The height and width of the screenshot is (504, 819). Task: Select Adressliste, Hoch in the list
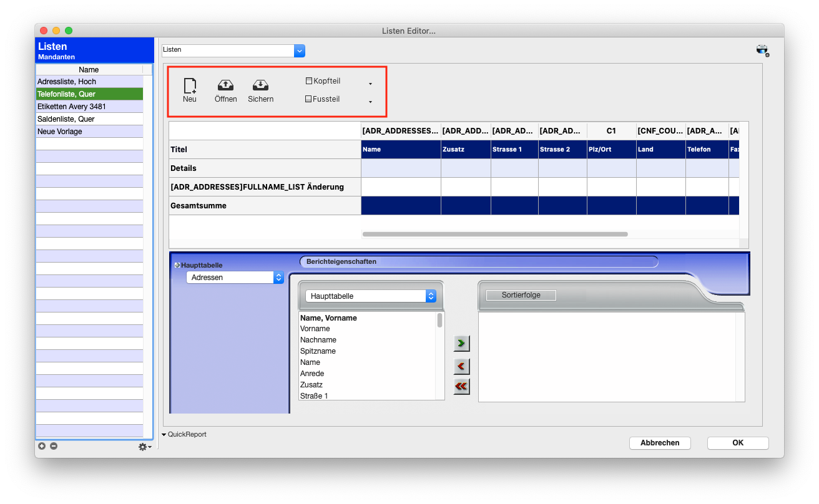(x=89, y=82)
